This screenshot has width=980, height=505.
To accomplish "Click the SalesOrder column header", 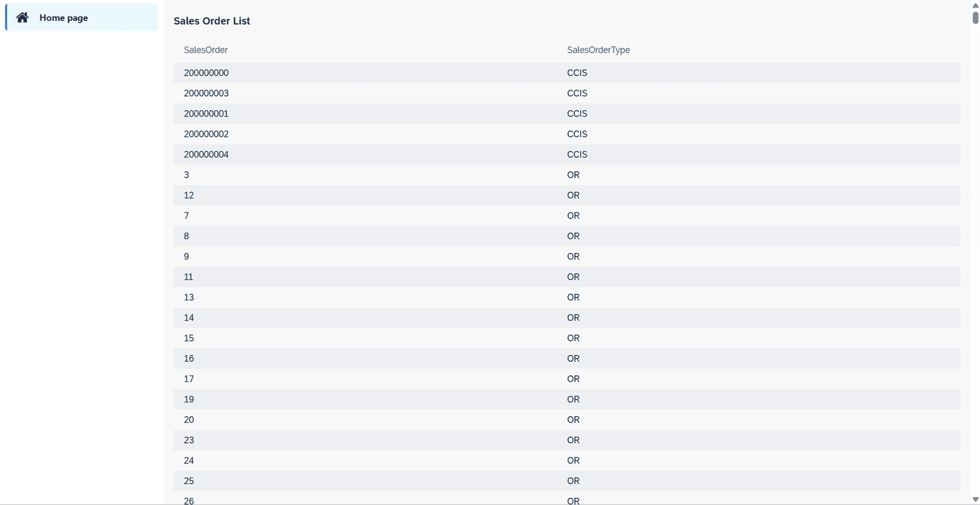I will [x=206, y=50].
